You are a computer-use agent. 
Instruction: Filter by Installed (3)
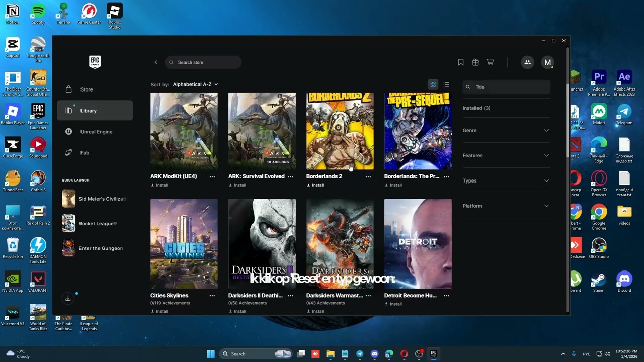(x=476, y=108)
